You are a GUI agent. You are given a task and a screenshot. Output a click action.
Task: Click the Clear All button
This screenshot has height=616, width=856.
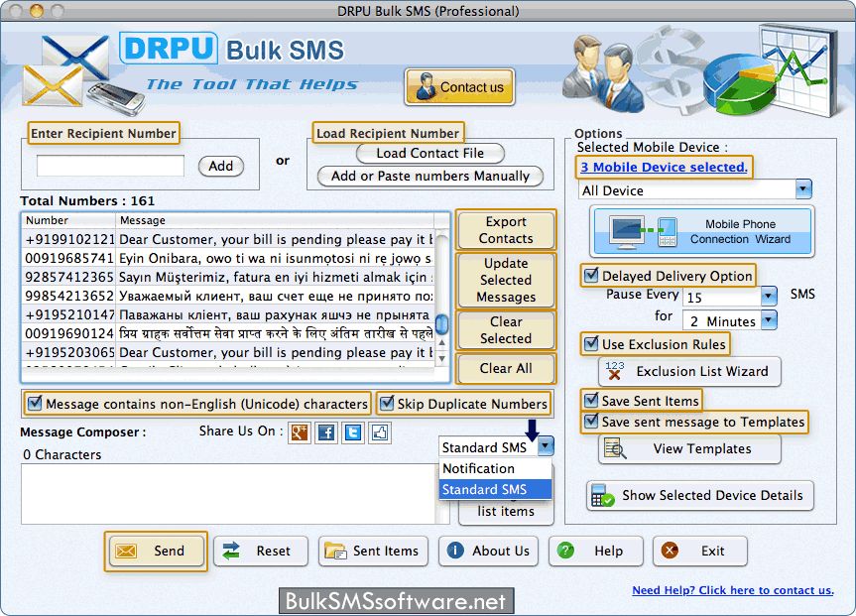pos(506,369)
